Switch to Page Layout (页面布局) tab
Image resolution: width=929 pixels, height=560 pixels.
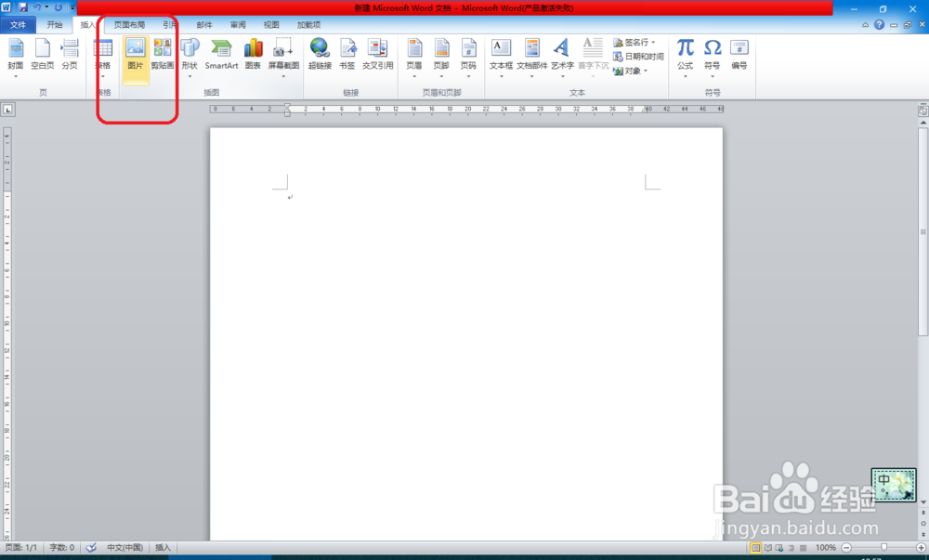tap(129, 25)
